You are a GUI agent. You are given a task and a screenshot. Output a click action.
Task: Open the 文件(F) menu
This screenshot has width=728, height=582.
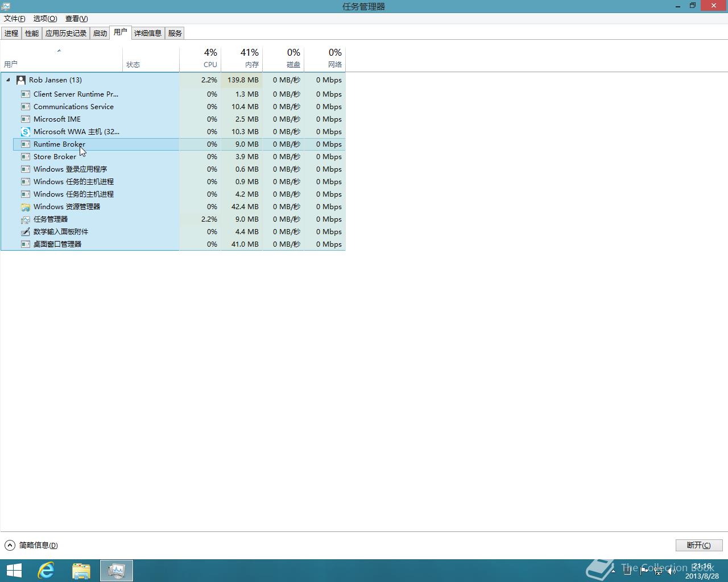coord(15,19)
